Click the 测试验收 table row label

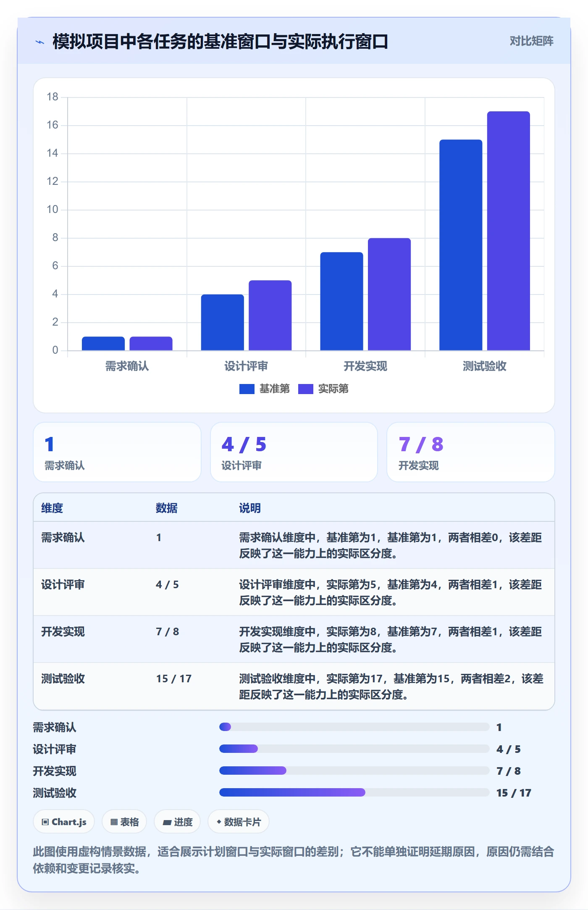(63, 679)
